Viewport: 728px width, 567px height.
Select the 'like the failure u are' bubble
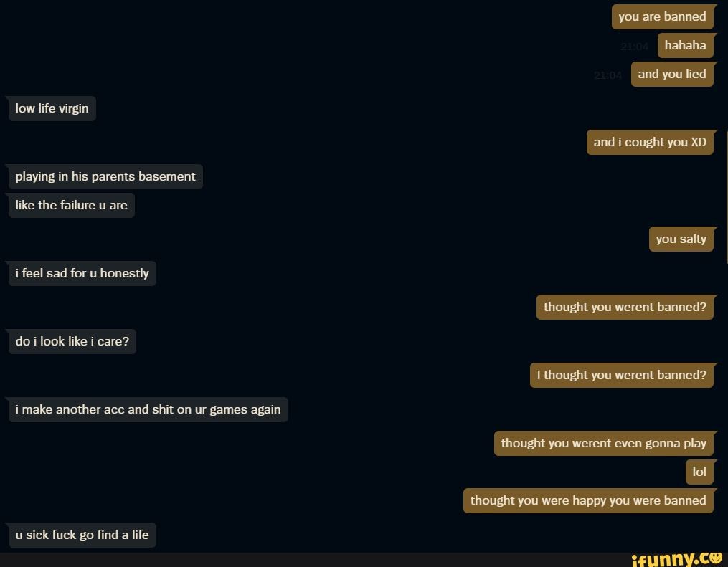[x=72, y=206]
